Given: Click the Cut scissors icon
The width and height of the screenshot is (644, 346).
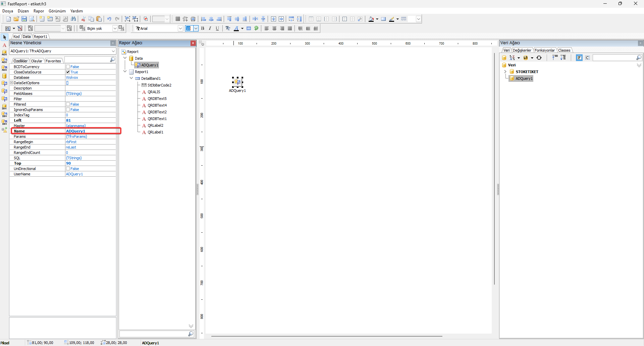Looking at the screenshot, I should pyautogui.click(x=83, y=19).
